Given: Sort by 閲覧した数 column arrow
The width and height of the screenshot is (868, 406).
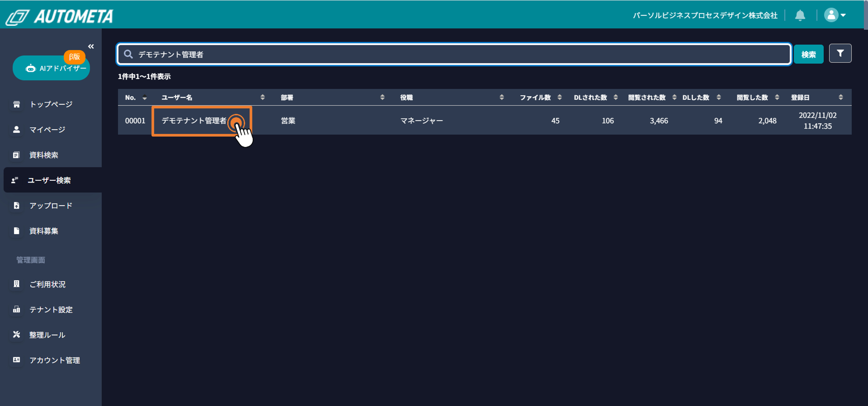Looking at the screenshot, I should [x=777, y=97].
